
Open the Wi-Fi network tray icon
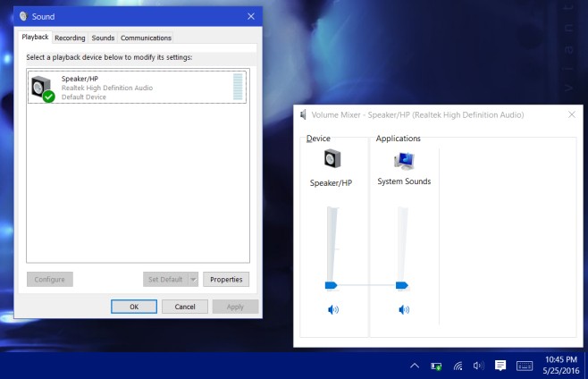458,366
